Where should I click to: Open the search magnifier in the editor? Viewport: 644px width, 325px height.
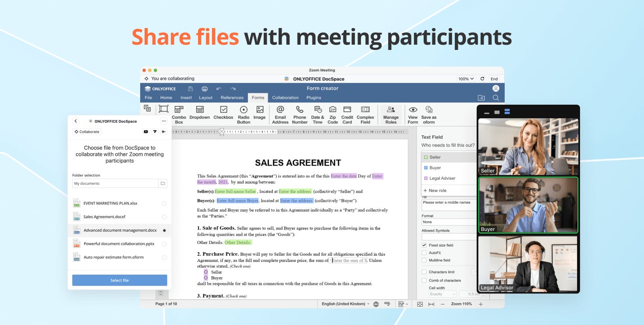pos(495,98)
